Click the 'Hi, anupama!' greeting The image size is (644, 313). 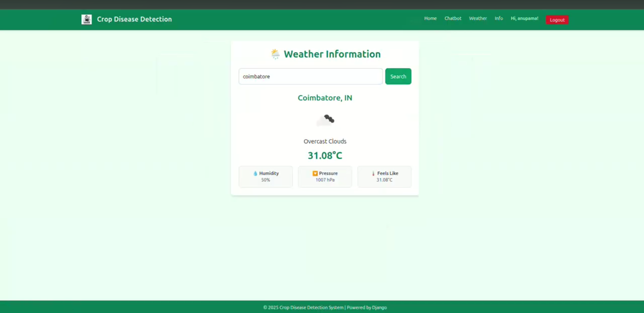click(x=524, y=18)
